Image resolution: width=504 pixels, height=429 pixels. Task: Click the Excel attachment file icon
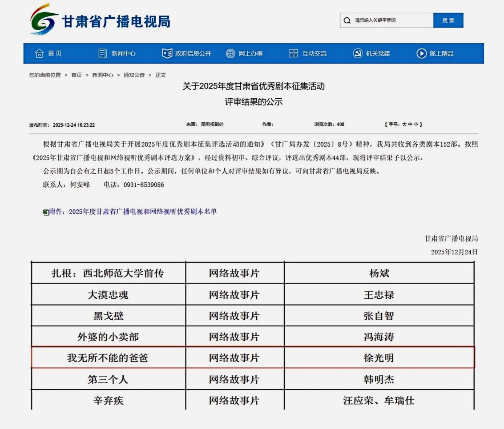pos(46,212)
